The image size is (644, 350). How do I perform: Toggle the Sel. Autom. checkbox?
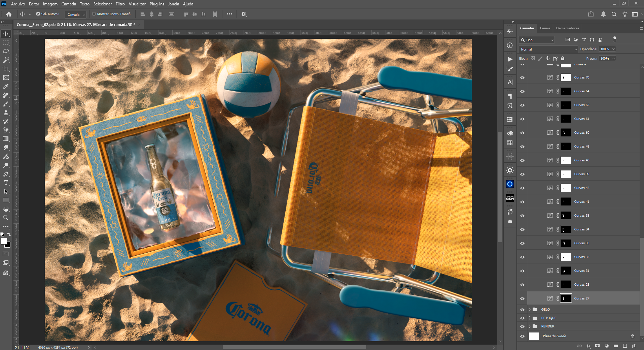38,14
